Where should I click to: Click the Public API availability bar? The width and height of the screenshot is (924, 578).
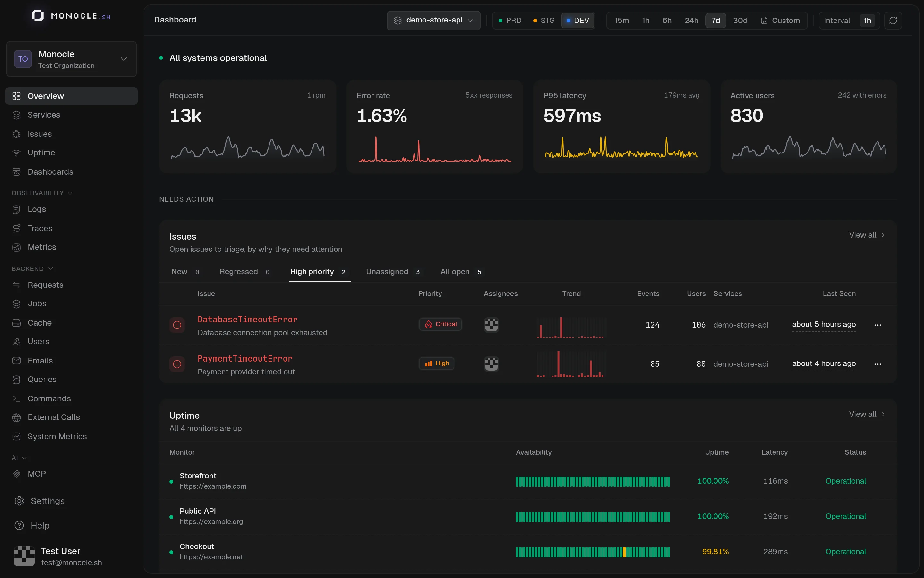coord(593,517)
